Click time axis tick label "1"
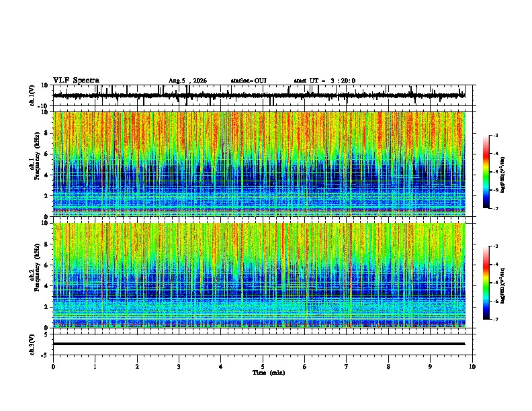 click(x=95, y=367)
